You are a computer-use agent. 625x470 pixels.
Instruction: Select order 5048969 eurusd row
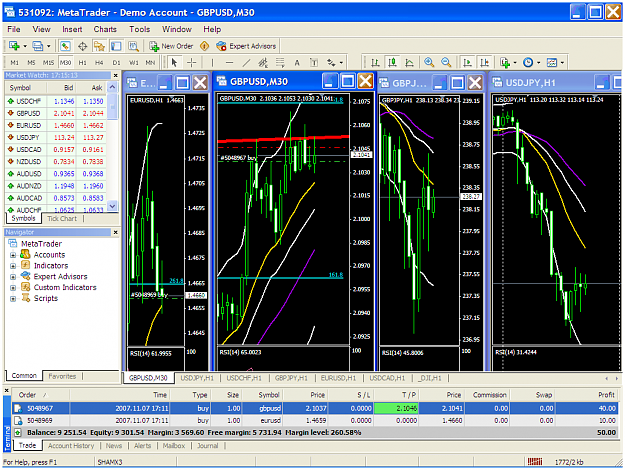[315, 421]
